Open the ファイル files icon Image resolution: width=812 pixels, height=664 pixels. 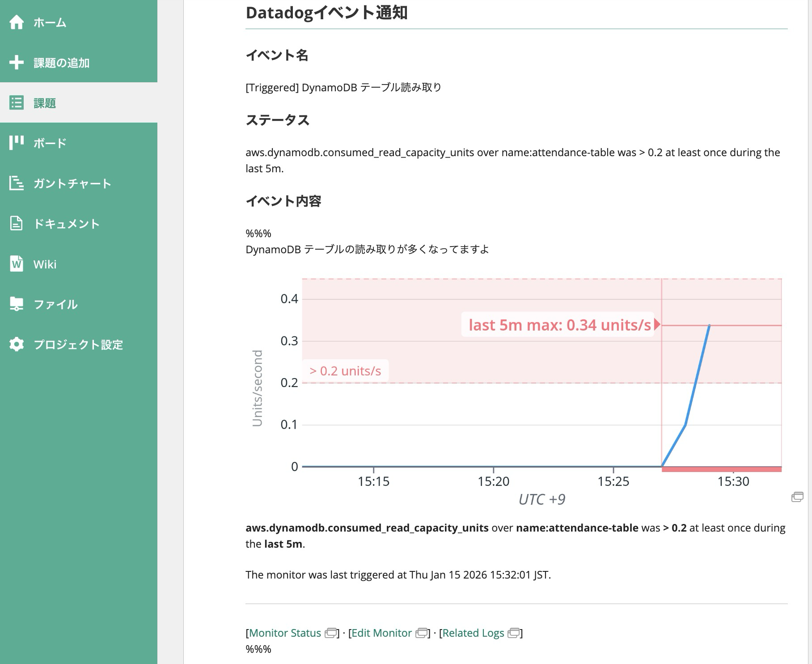[17, 304]
